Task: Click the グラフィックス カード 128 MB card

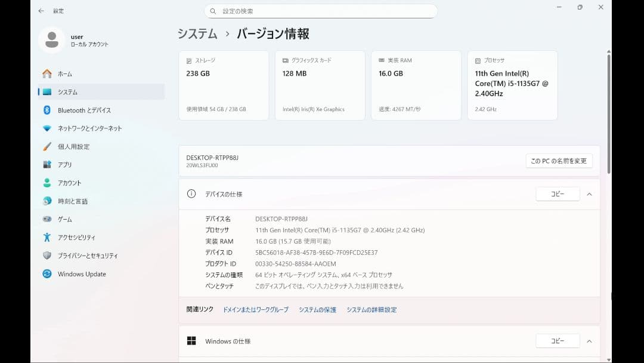Action: point(320,85)
